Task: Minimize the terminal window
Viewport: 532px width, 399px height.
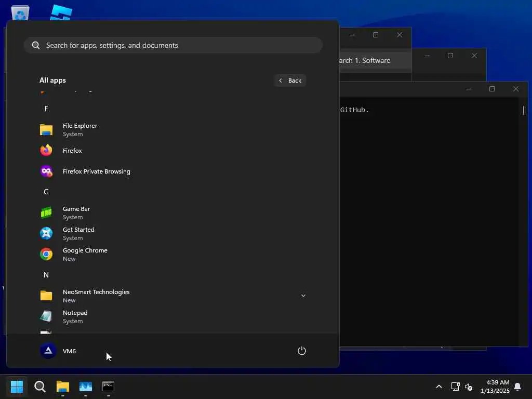Action: [468, 89]
